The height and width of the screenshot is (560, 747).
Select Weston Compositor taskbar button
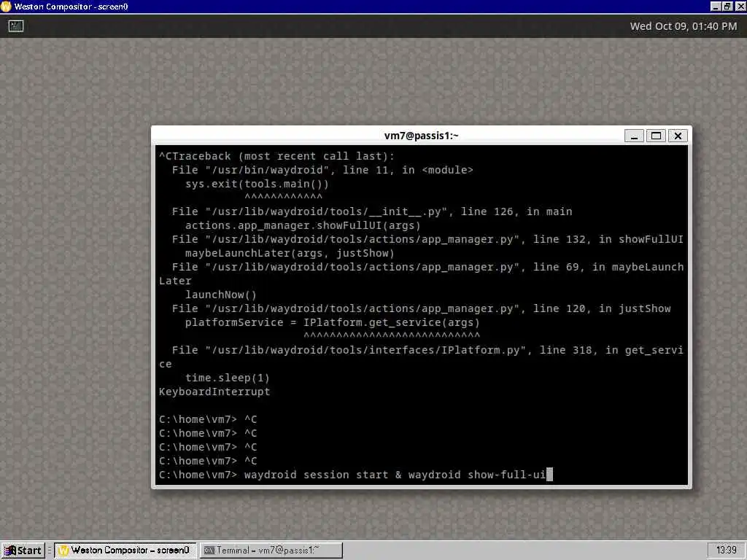tap(125, 551)
